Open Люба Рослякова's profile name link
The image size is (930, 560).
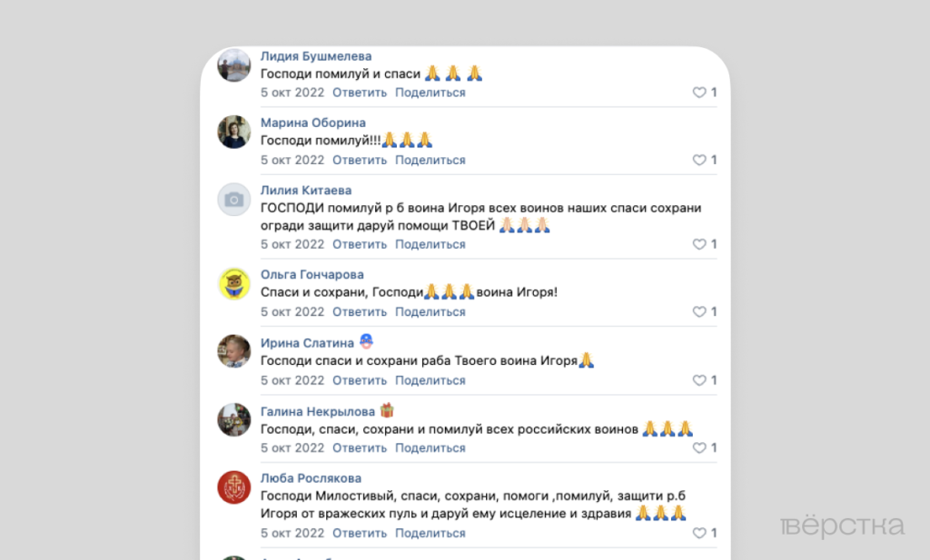[x=311, y=478]
